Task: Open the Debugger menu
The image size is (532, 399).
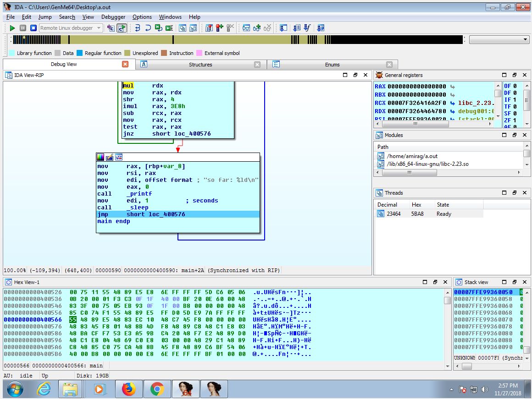Action: 113,17
